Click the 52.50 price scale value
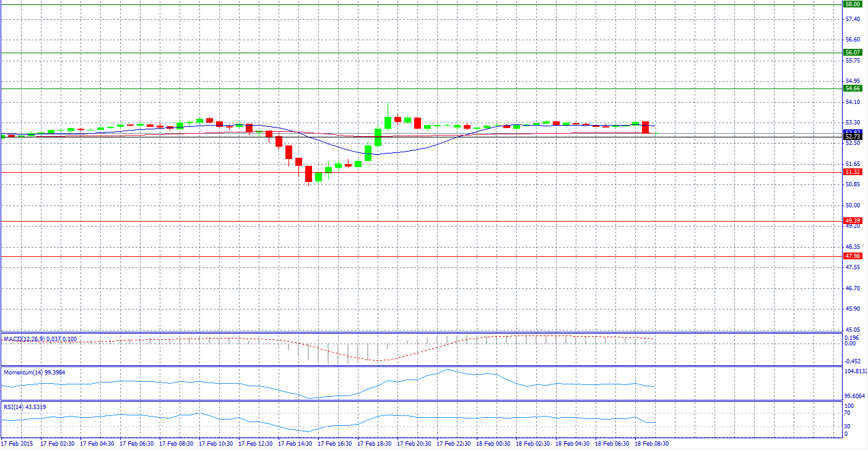The height and width of the screenshot is (450, 868). click(x=853, y=143)
